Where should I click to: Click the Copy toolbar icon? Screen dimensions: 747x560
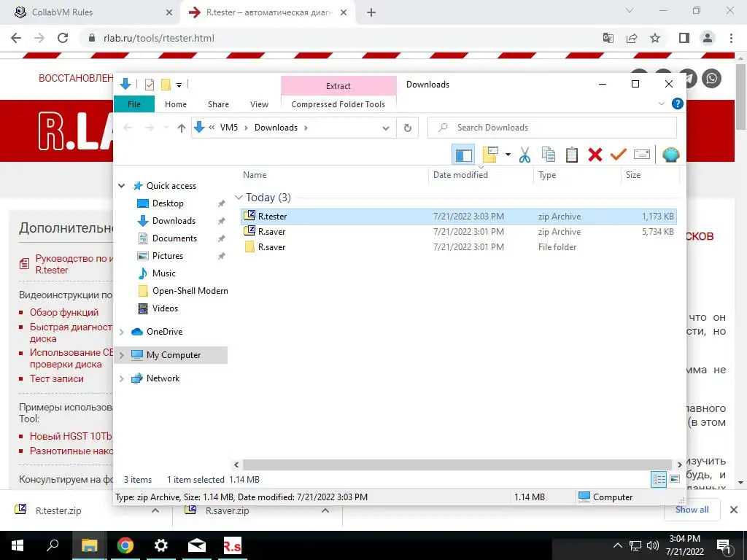coord(549,155)
